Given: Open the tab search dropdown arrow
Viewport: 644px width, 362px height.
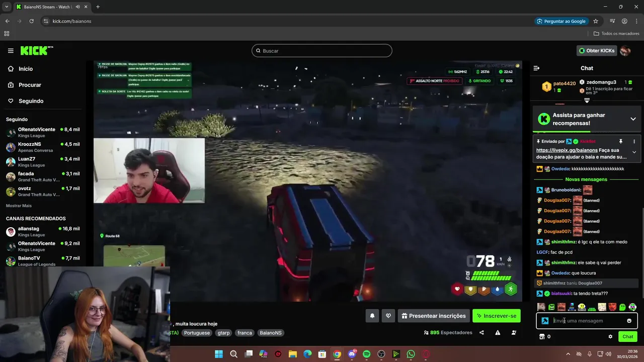Looking at the screenshot, I should point(7,7).
